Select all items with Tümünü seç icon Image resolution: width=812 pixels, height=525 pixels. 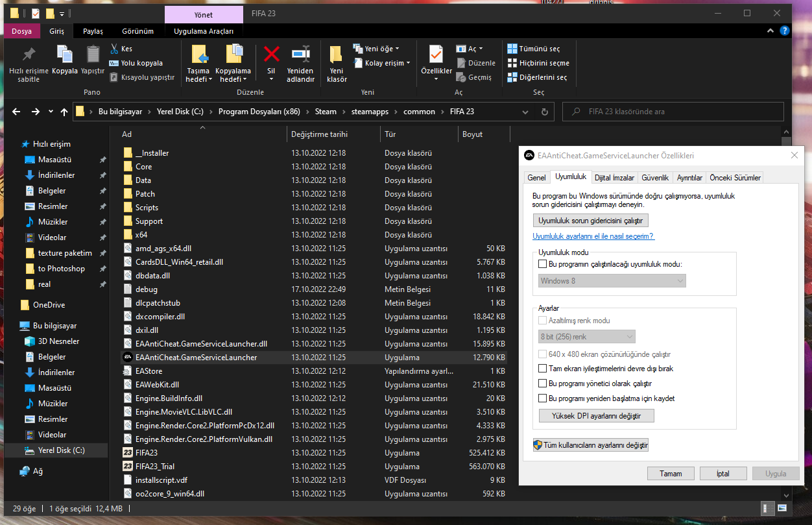point(516,48)
